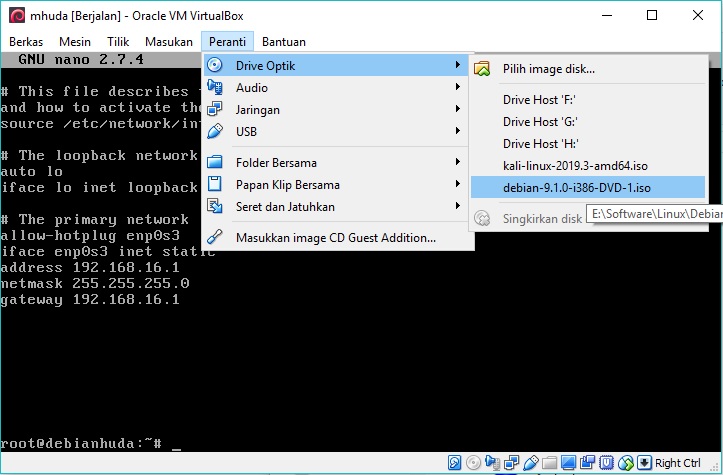The width and height of the screenshot is (723, 475).
Task: Select USB menu entry
Action: pos(335,131)
